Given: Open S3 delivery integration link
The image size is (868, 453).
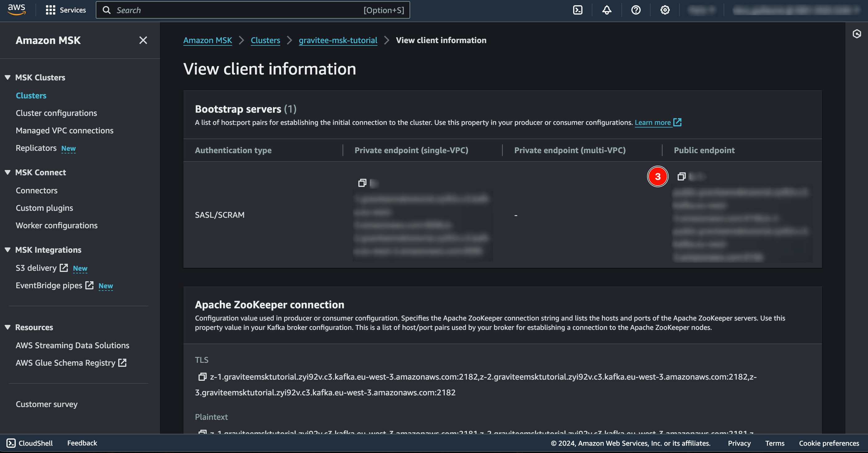Looking at the screenshot, I should pos(36,268).
